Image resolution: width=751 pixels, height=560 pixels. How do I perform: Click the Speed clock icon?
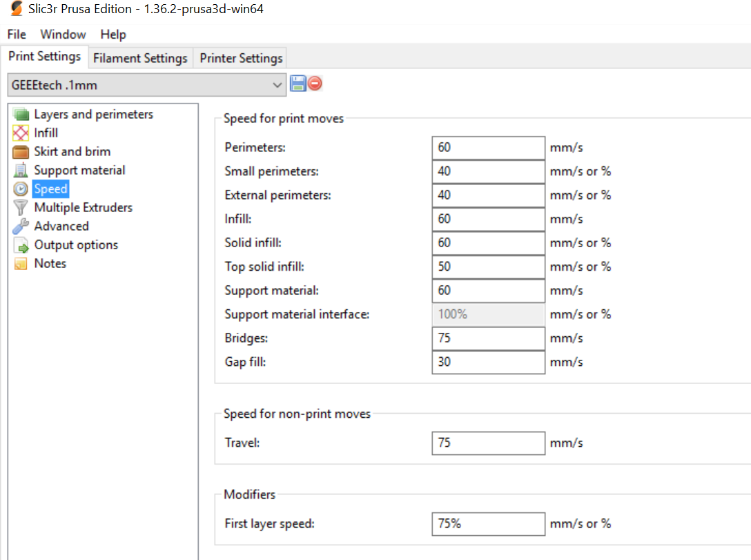click(21, 189)
